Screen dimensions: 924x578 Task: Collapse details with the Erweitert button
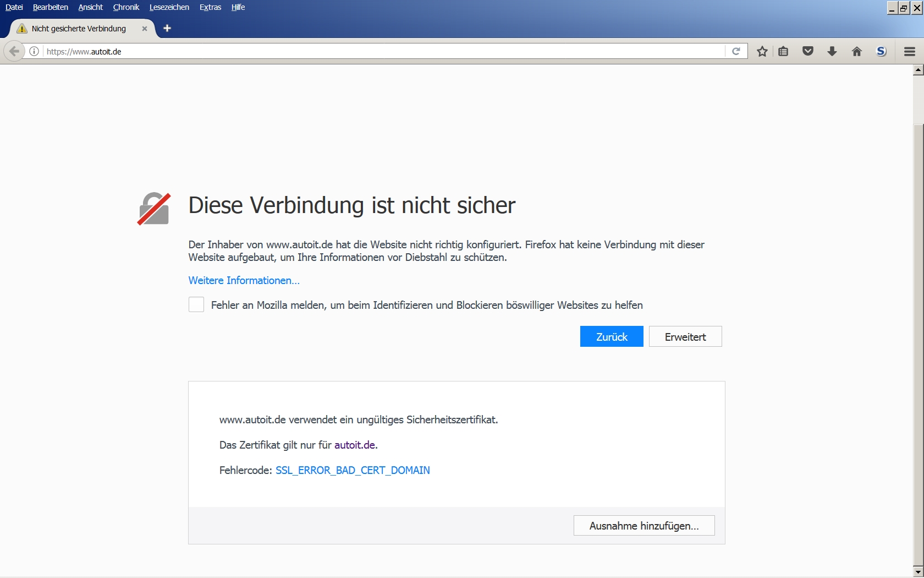[685, 337]
